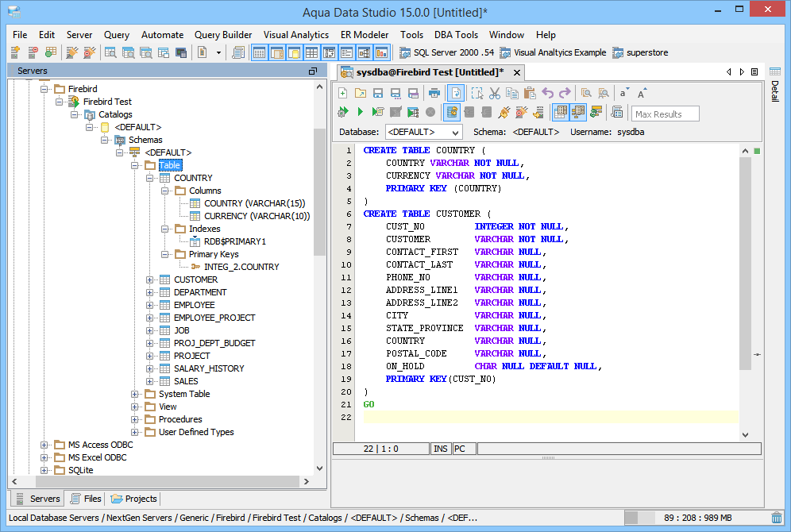Toggle the grid results view button
The image size is (791, 532).
(x=560, y=113)
